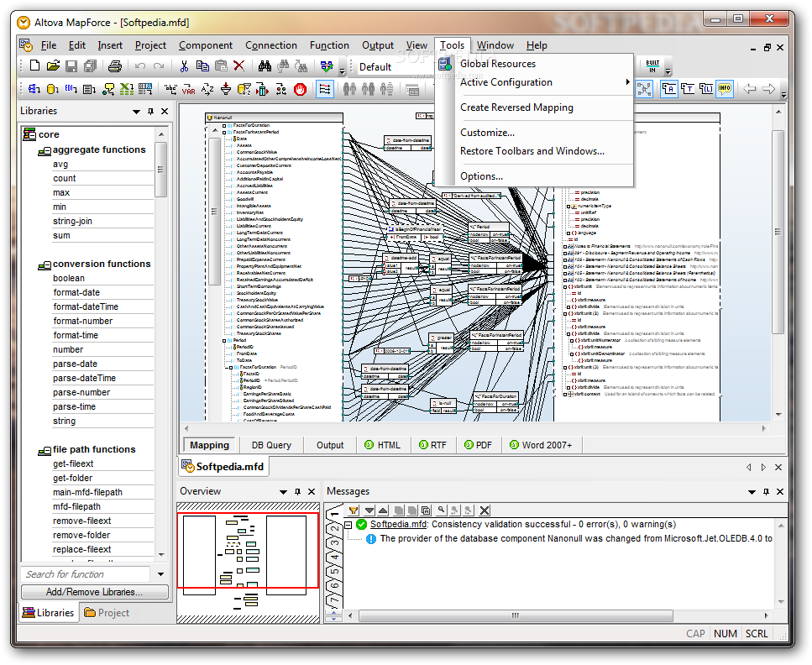The width and height of the screenshot is (812, 665).
Task: Click the Copy icon in toolbar
Action: coord(202,65)
